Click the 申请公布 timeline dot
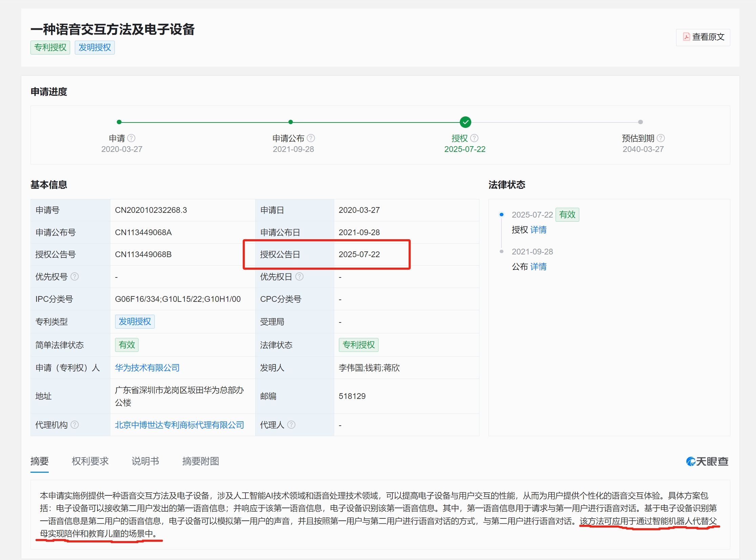The height and width of the screenshot is (560, 756). point(291,122)
